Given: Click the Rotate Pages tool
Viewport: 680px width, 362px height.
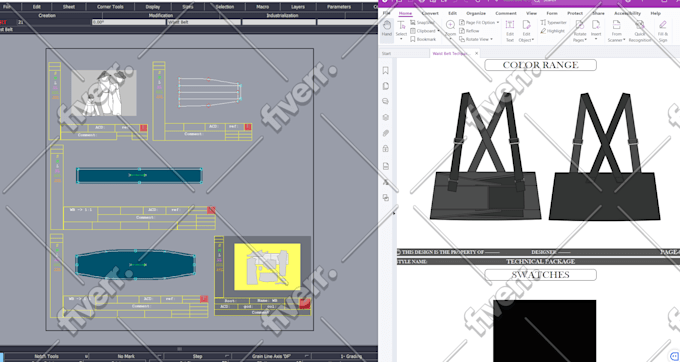Looking at the screenshot, I should pyautogui.click(x=580, y=30).
